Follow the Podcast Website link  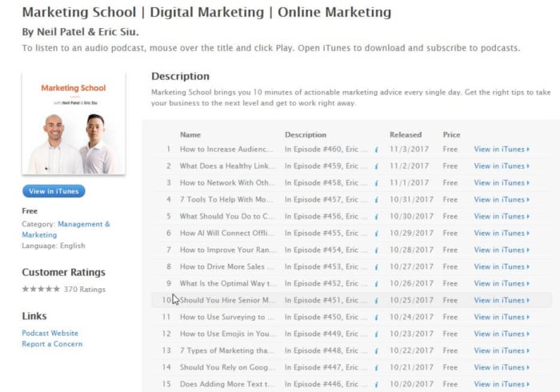50,333
